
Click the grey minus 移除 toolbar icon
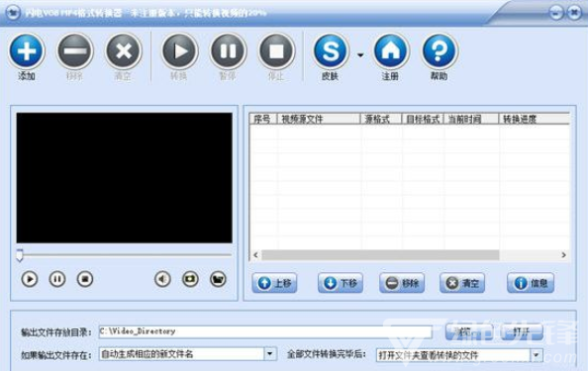click(x=74, y=51)
